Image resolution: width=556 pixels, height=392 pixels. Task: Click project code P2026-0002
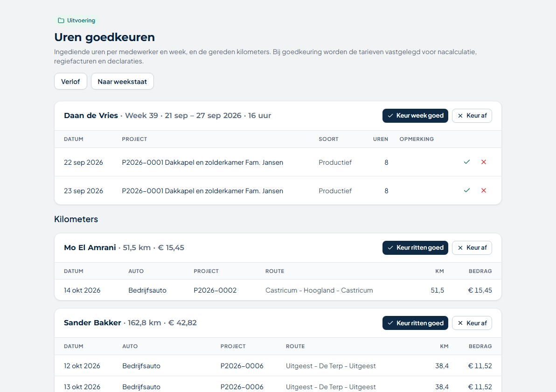coord(215,290)
